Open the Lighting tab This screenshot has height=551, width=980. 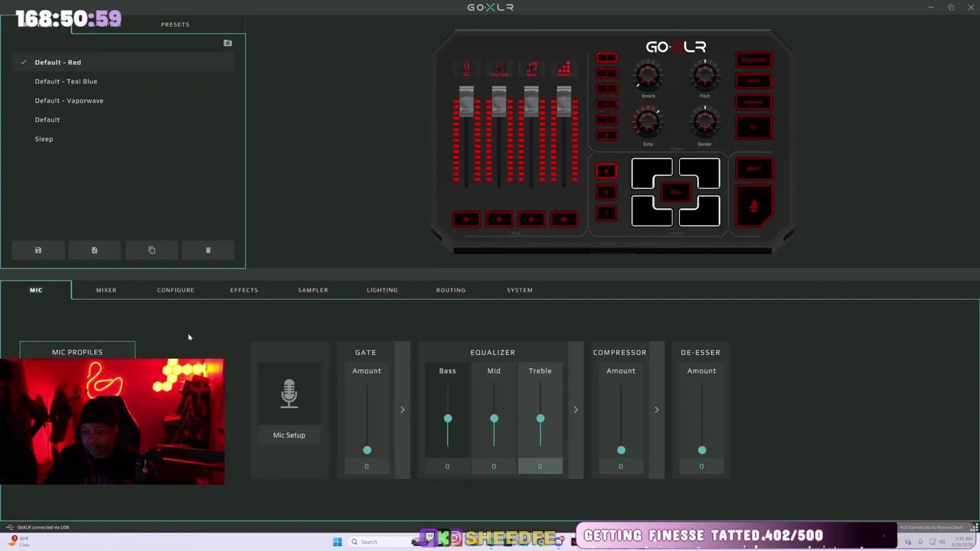pos(382,290)
